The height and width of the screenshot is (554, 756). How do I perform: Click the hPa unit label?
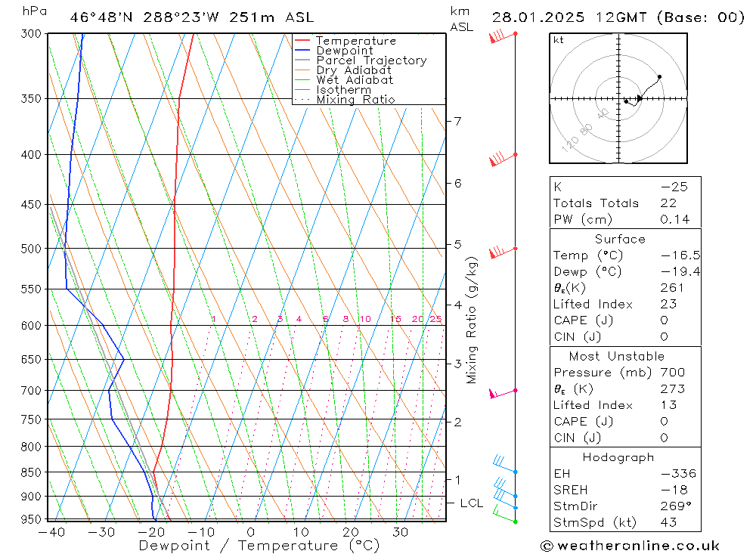point(35,11)
